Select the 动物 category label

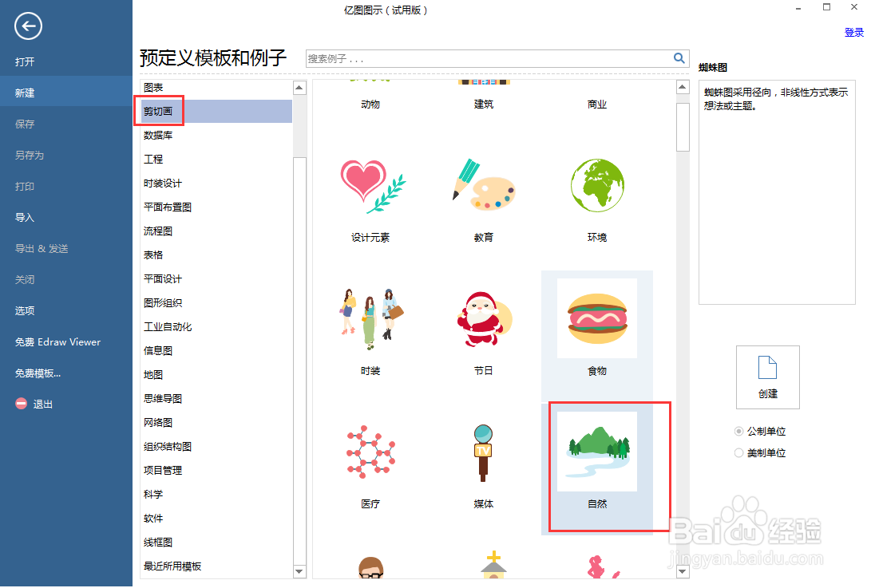click(x=370, y=105)
